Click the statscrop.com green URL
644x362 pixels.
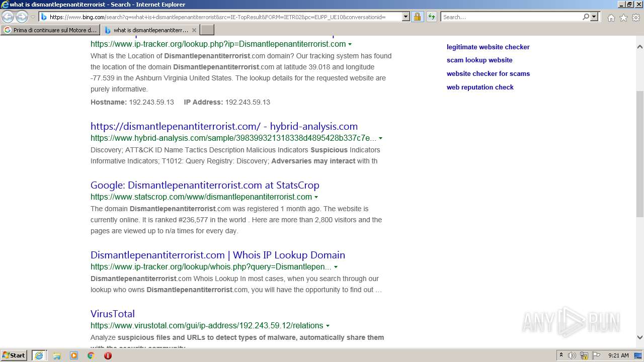click(201, 197)
